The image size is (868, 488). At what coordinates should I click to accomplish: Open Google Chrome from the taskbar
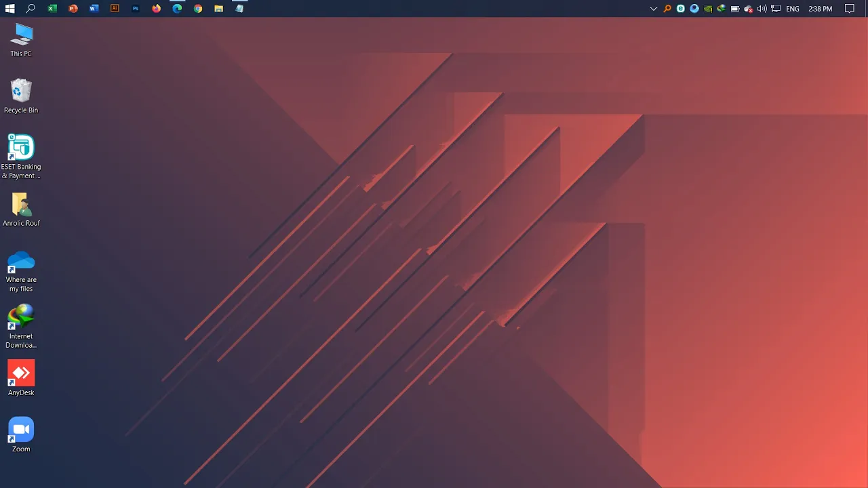click(x=198, y=9)
